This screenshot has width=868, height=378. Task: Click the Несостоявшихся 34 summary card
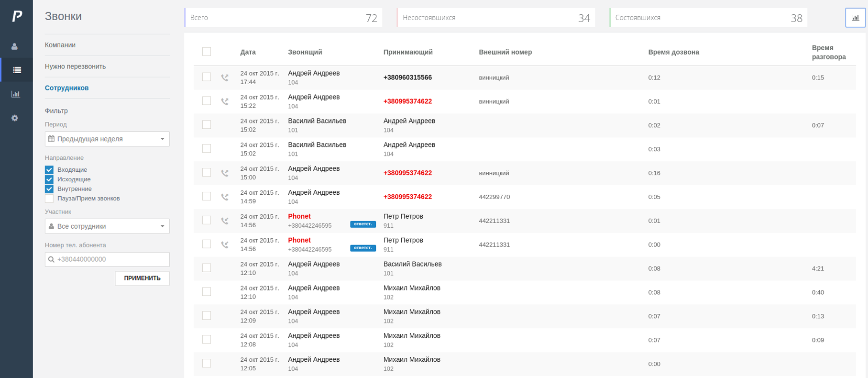(496, 18)
